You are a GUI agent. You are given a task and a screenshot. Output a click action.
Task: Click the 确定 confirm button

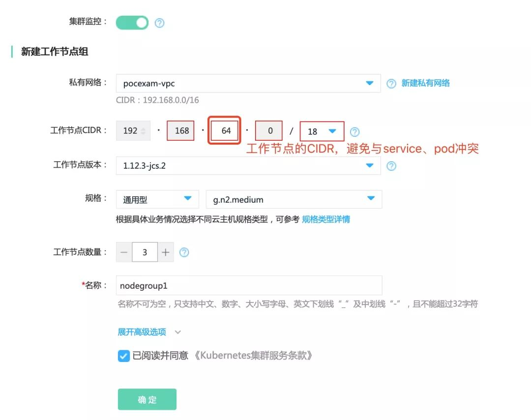147,399
